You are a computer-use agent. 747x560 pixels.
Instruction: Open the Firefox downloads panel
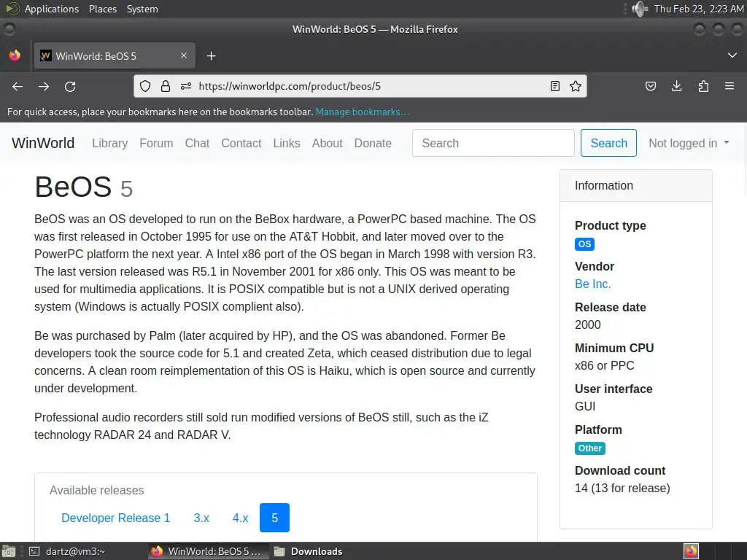pyautogui.click(x=676, y=86)
